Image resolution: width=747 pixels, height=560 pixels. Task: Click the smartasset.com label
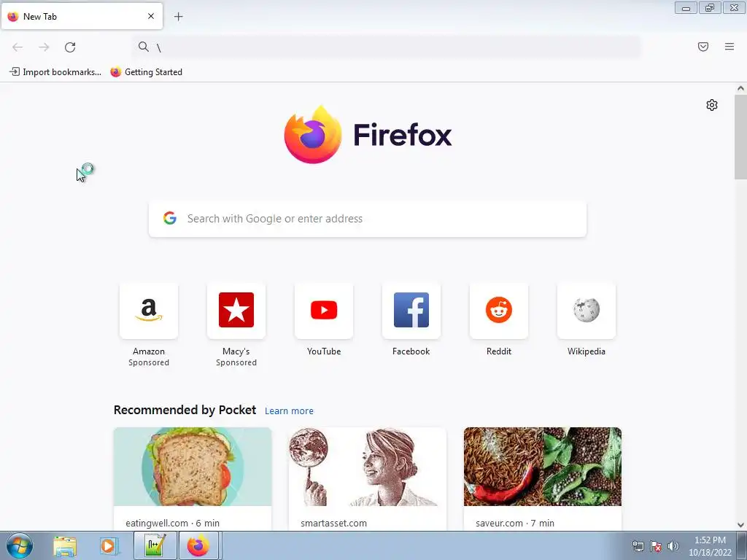point(333,523)
